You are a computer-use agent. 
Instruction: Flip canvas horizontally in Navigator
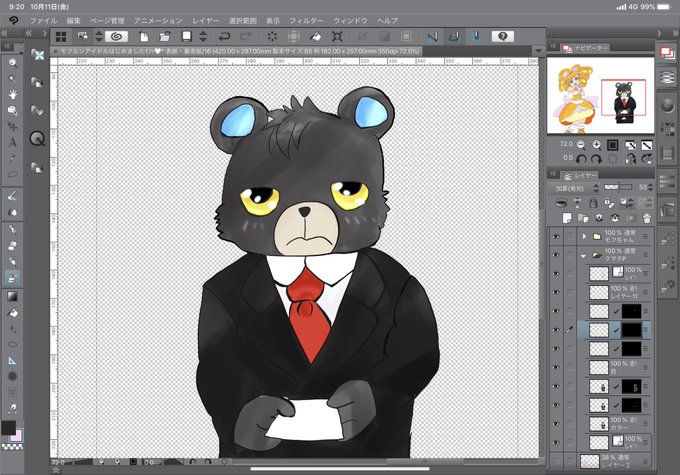630,159
